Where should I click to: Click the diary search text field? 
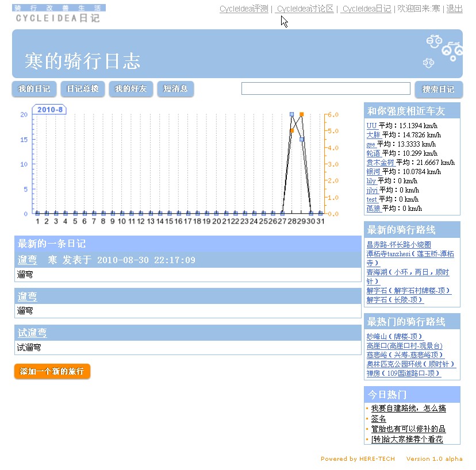point(325,88)
